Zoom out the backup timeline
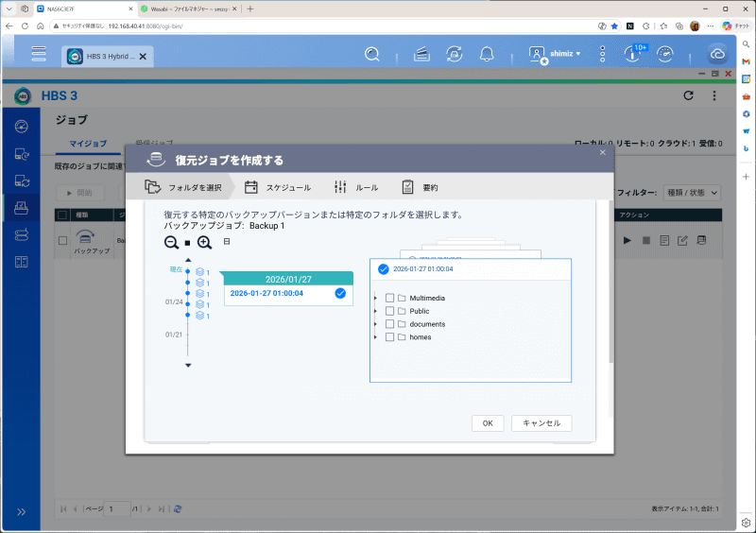756x533 pixels. [x=171, y=242]
